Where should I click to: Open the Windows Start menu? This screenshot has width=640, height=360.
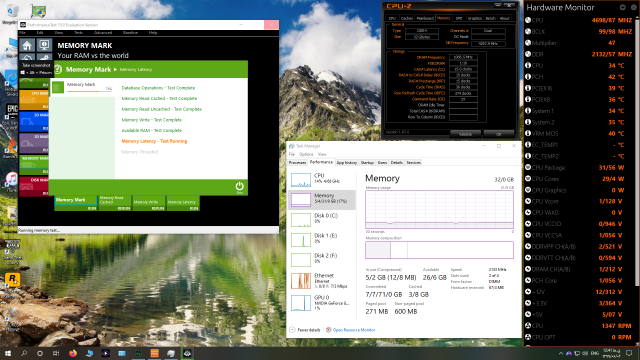click(x=8, y=353)
